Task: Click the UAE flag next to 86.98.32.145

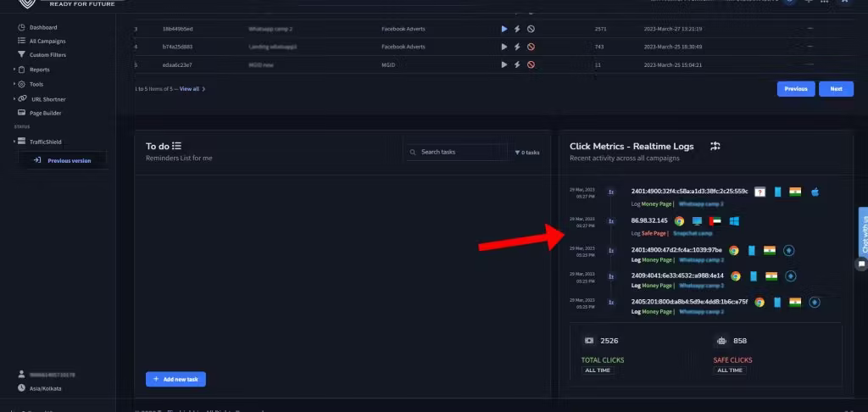Action: tap(715, 221)
